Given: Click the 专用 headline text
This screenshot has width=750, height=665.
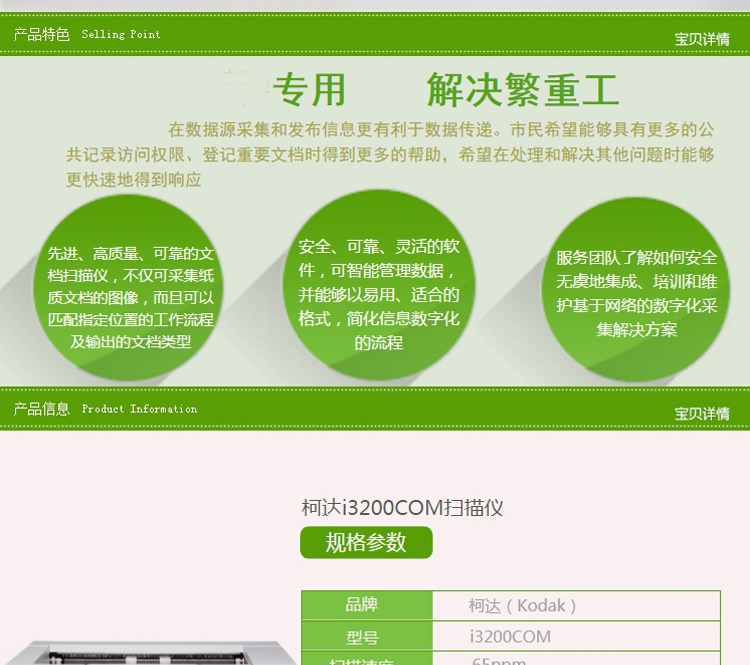Looking at the screenshot, I should (309, 89).
